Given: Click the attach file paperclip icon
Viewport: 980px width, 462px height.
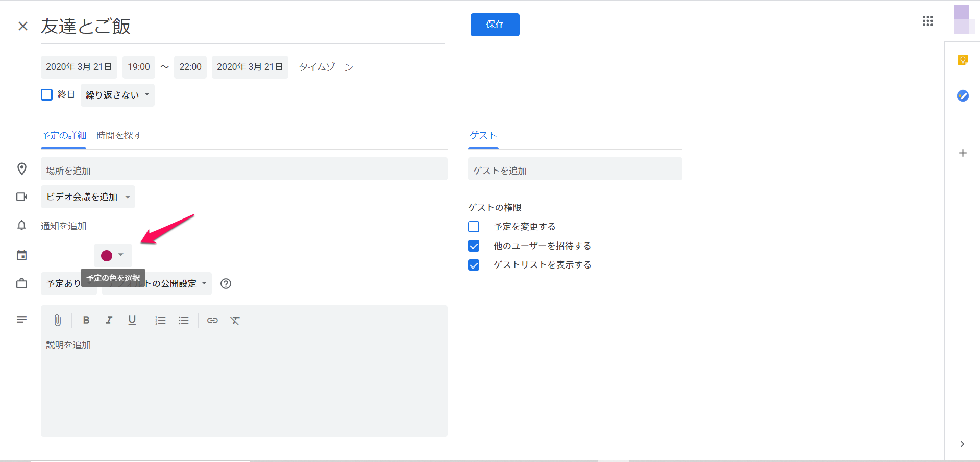Looking at the screenshot, I should (x=58, y=320).
